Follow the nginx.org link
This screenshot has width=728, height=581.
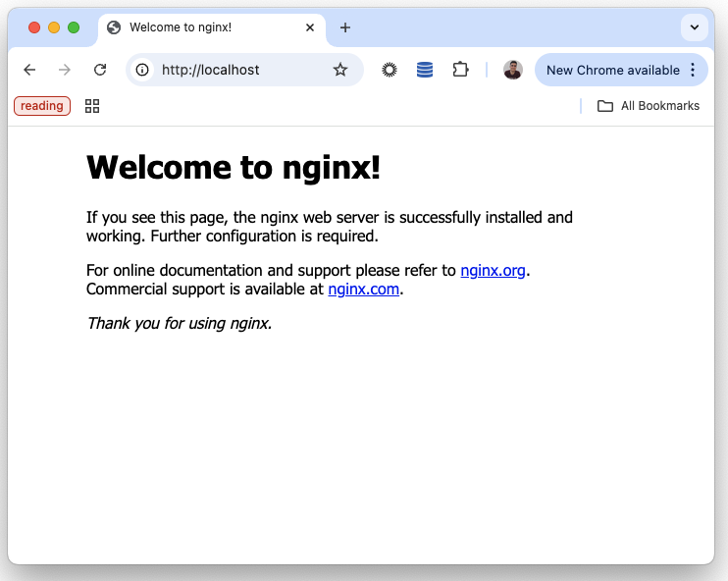tap(493, 270)
